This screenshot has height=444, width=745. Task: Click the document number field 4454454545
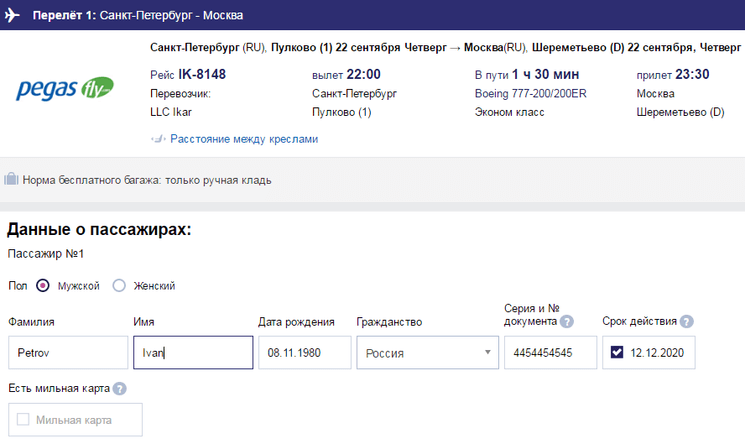551,353
